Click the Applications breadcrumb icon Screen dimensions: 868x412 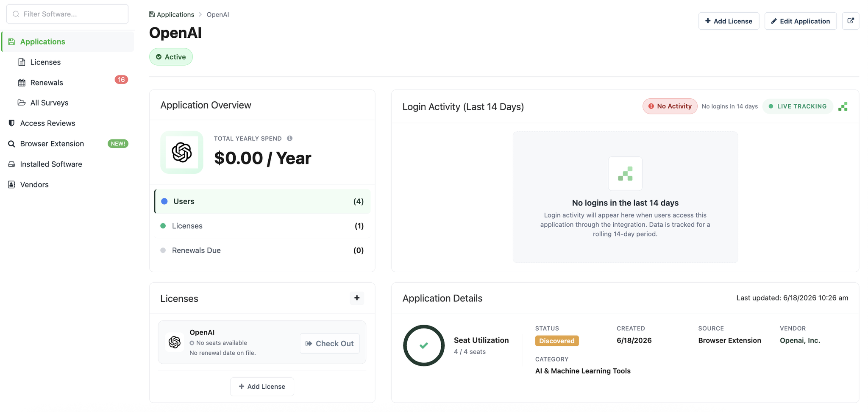[x=152, y=14]
